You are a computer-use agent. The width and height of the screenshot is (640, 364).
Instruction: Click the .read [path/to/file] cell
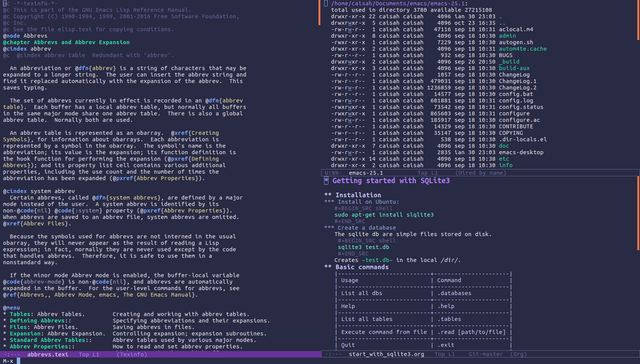471,332
